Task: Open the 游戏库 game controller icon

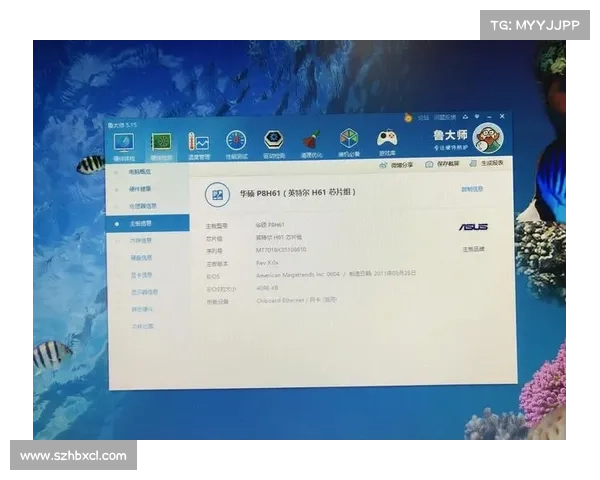Action: point(386,140)
